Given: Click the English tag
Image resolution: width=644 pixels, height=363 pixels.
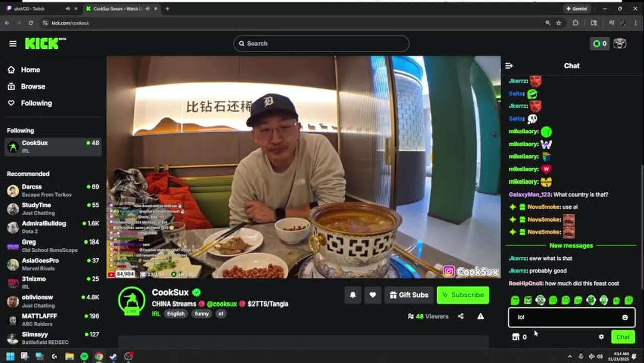Looking at the screenshot, I should tap(176, 314).
